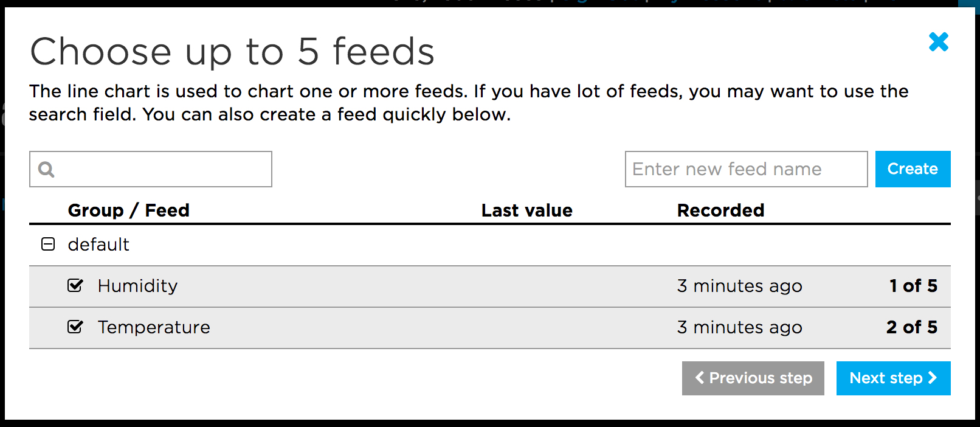
Task: Click the Temperature feed name
Action: coord(154,327)
